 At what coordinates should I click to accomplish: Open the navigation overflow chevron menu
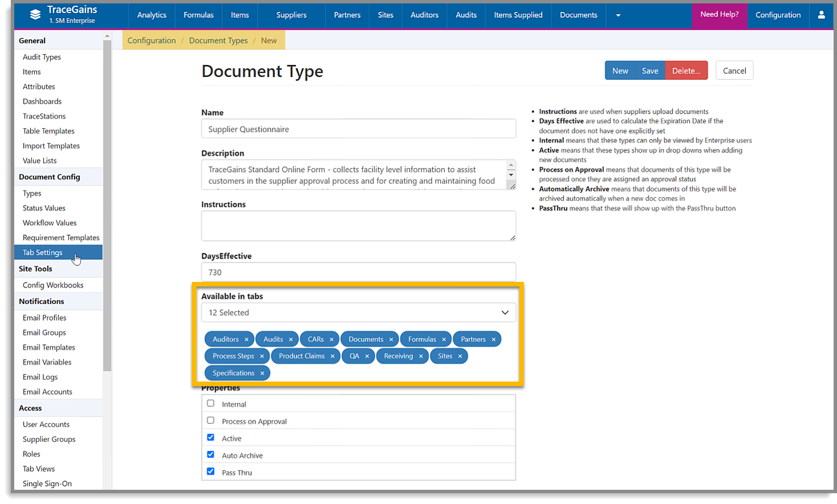pyautogui.click(x=618, y=15)
